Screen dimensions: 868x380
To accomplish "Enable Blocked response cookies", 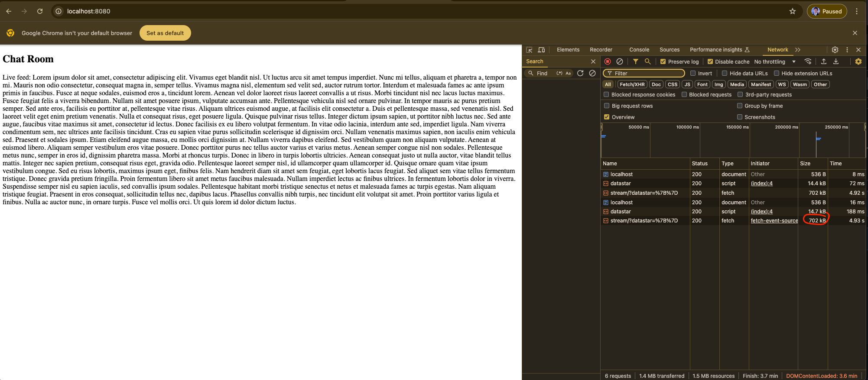I will [606, 94].
